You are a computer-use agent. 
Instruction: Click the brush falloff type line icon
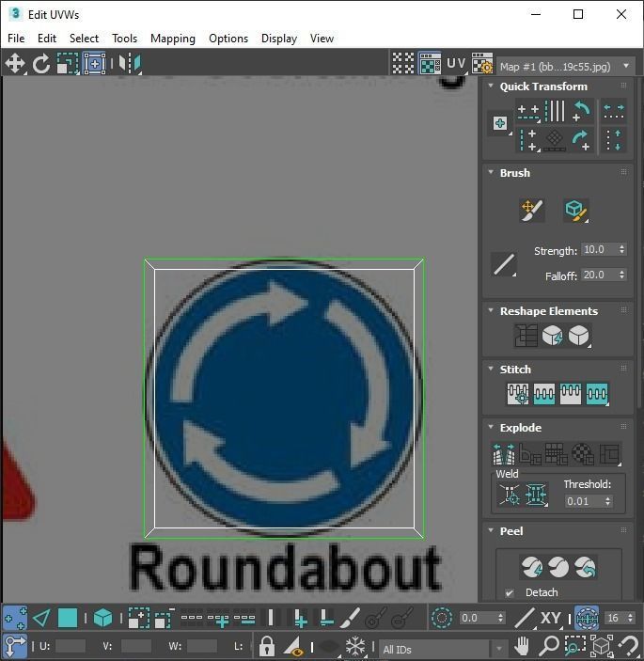[x=504, y=264]
